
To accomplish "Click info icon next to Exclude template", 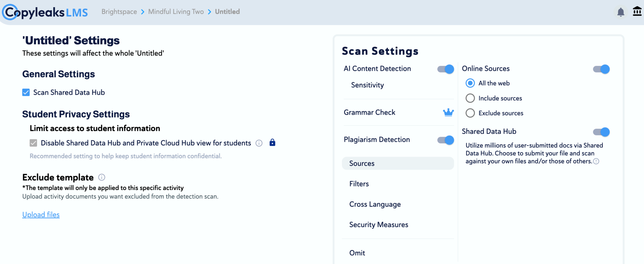I will point(102,177).
